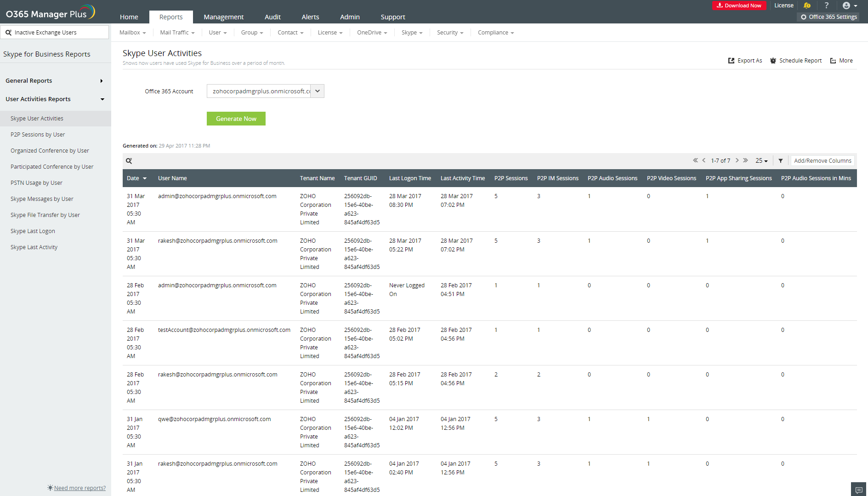Open the Support tab
This screenshot has width=868, height=496.
393,17
